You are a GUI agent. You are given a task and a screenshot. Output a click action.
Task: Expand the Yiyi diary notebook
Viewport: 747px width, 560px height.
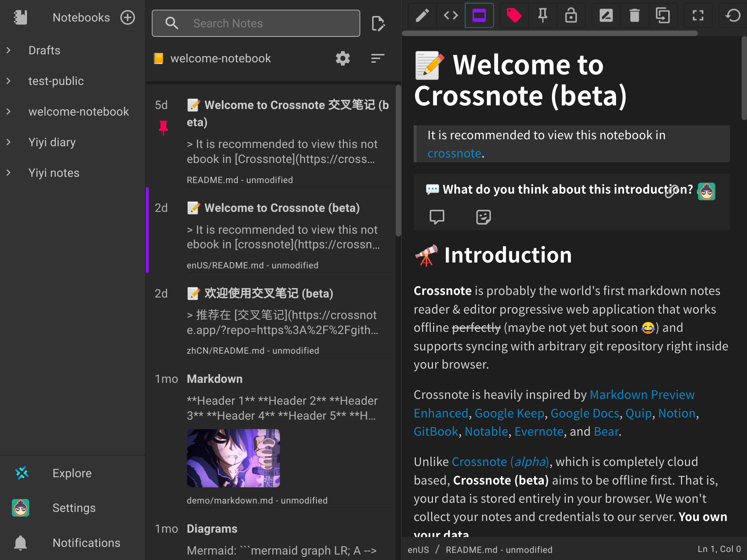tap(9, 142)
